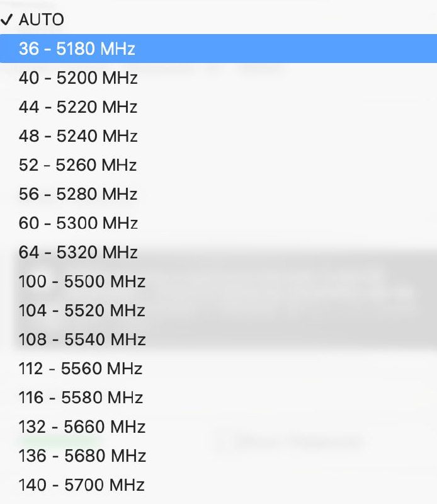Select the AUTO channel option
This screenshot has width=437, height=504.
point(42,20)
